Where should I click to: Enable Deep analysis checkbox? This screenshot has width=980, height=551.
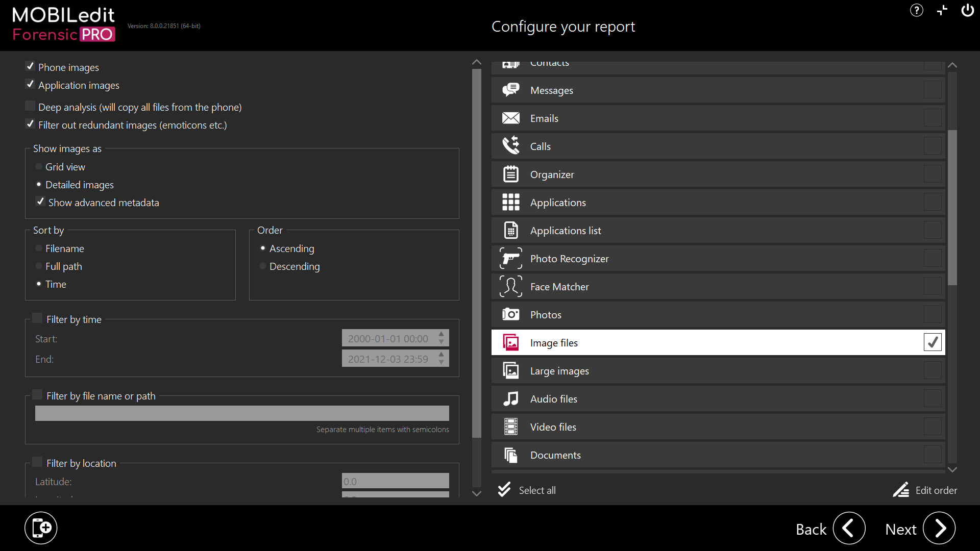30,106
